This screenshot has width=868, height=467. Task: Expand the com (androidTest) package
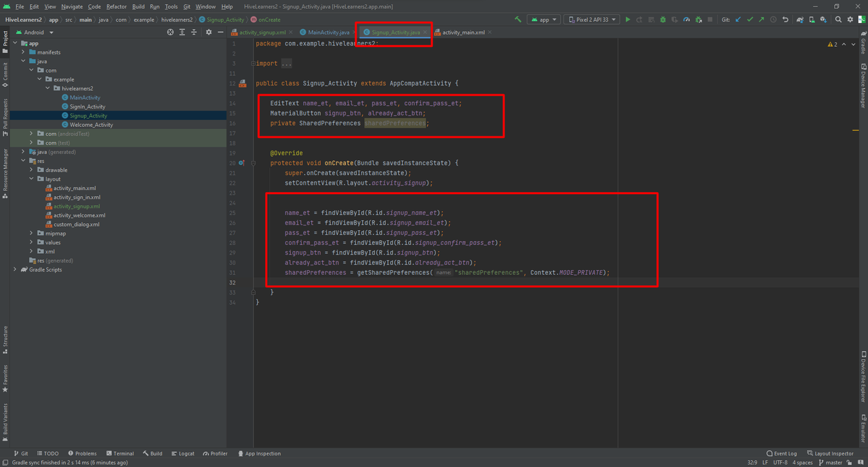point(31,134)
